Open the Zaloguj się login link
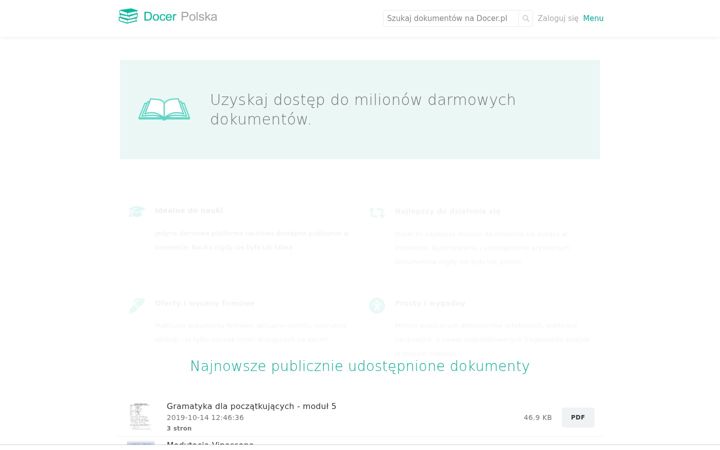The height and width of the screenshot is (450, 720). (x=558, y=18)
